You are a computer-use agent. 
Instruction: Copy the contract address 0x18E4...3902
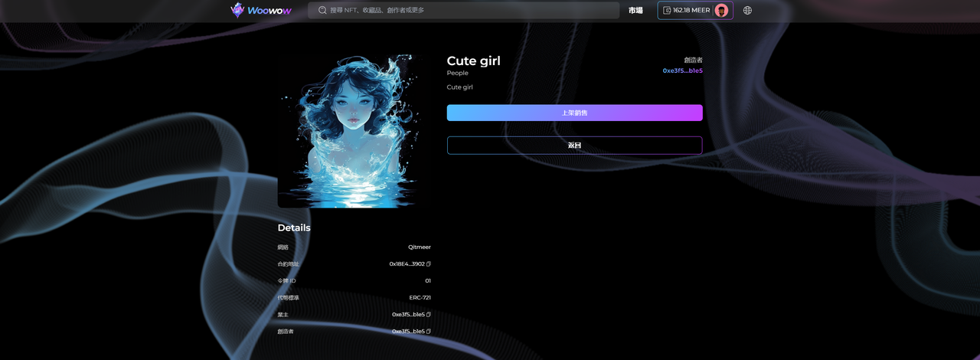429,264
